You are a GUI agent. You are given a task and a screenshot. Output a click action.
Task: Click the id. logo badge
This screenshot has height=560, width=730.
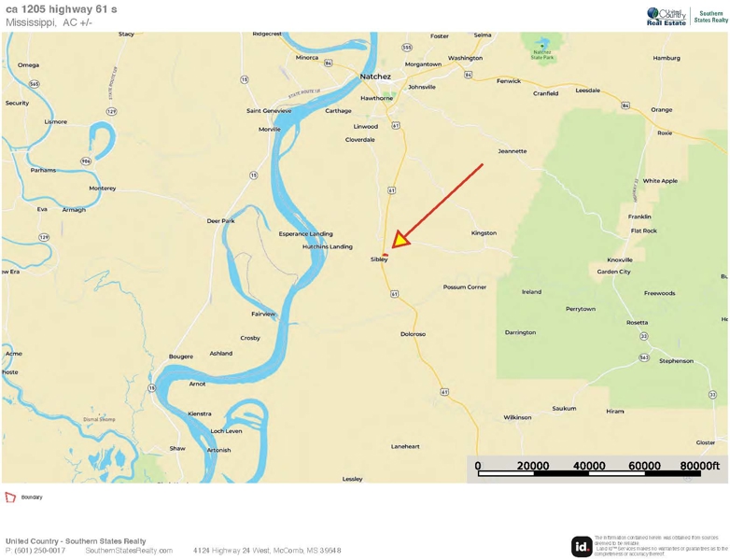(x=582, y=546)
